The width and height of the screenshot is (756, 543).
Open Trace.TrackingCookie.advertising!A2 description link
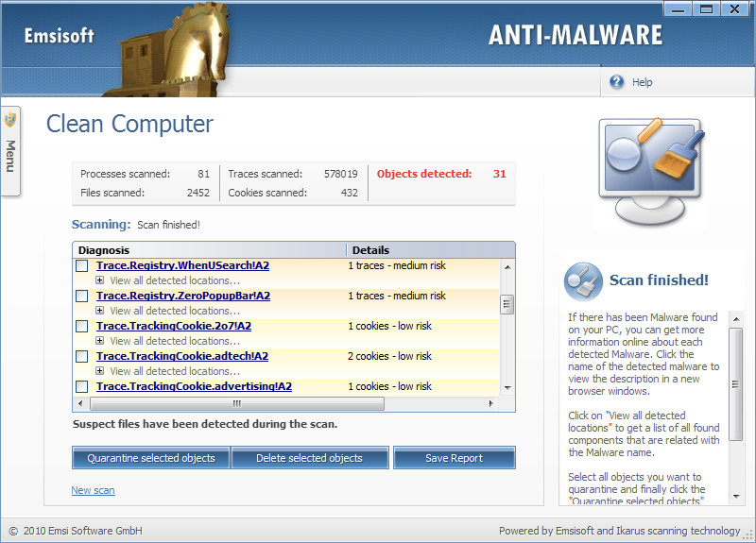tap(194, 386)
